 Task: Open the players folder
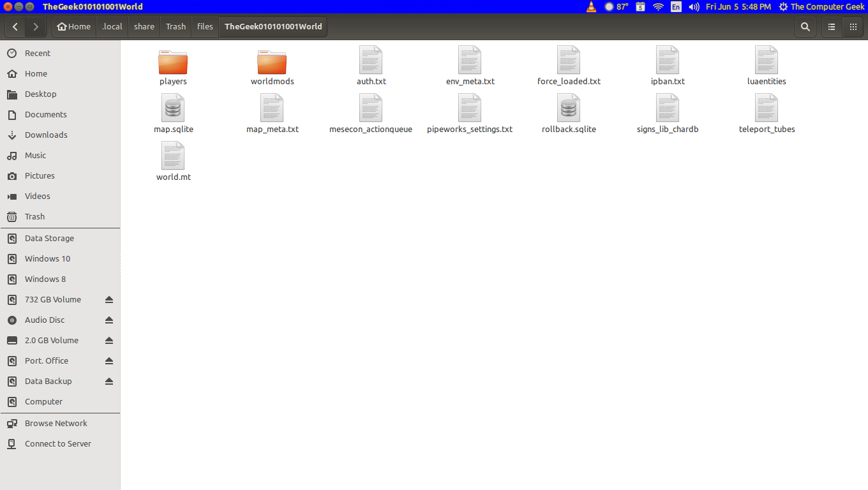173,63
